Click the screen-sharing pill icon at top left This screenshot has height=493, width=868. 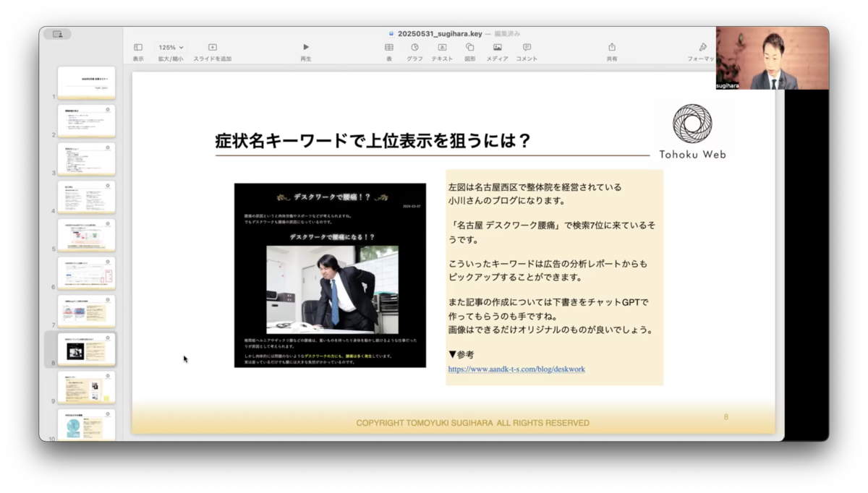(57, 34)
